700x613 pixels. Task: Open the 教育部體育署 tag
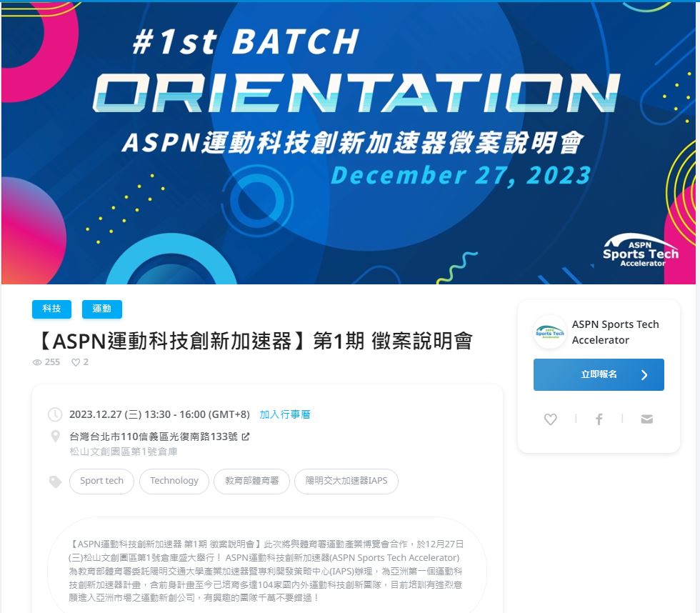tap(251, 481)
